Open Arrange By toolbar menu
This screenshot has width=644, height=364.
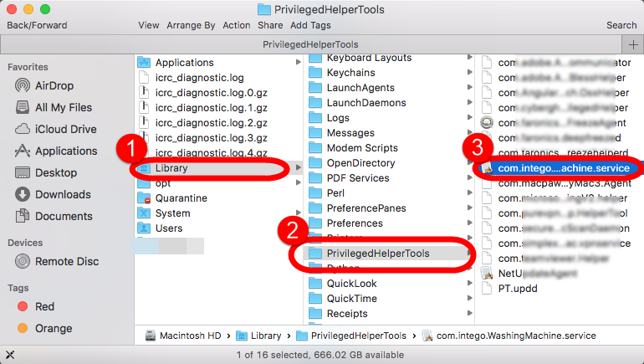[x=191, y=25]
